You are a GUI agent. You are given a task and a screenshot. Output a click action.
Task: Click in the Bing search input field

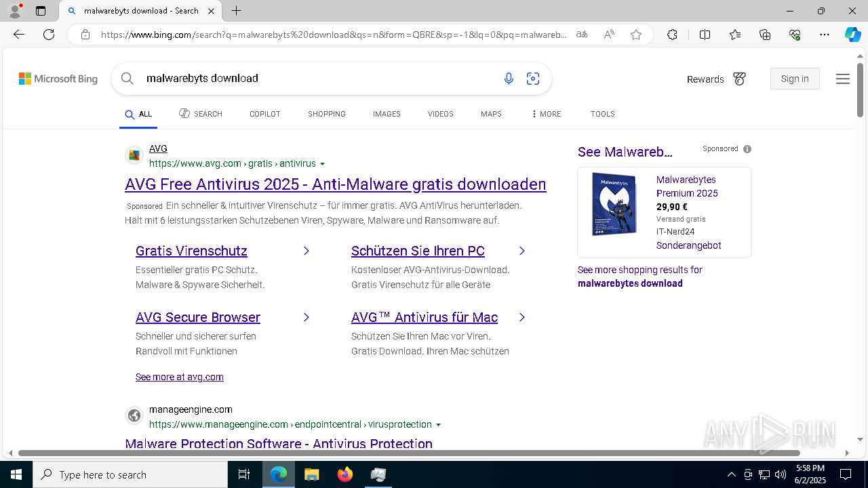[x=319, y=79]
